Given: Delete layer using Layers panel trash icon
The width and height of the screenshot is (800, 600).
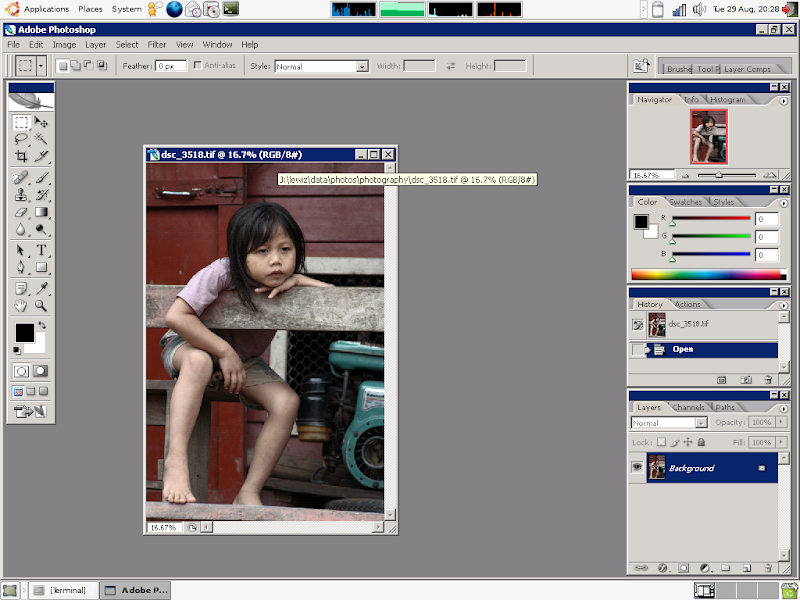Looking at the screenshot, I should tap(768, 567).
